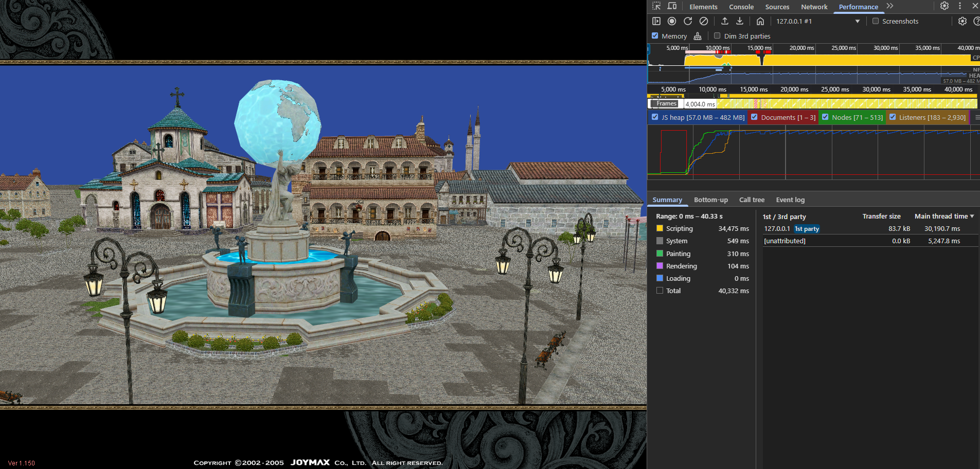Select the Summary tab
The image size is (980, 469).
point(667,200)
